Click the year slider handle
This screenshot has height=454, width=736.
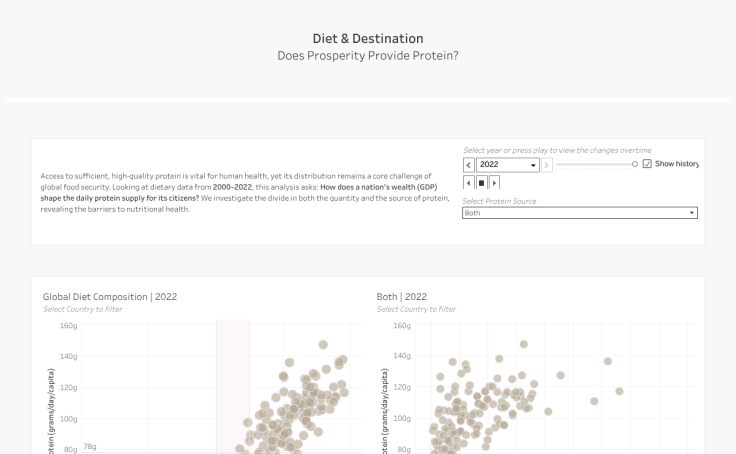coord(635,164)
